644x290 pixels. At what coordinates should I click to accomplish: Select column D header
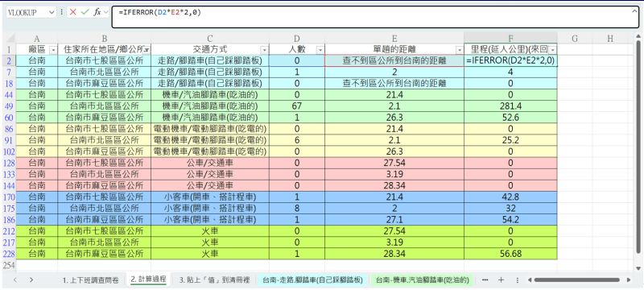[x=297, y=39]
